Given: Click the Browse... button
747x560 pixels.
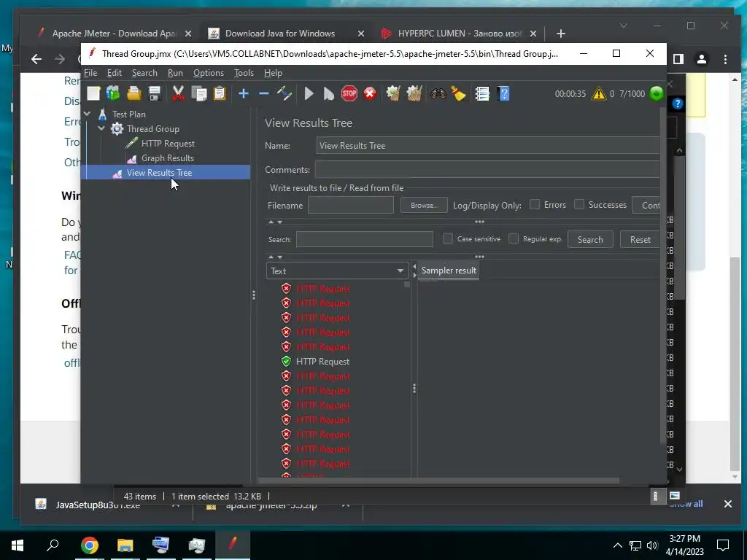Looking at the screenshot, I should [x=424, y=205].
